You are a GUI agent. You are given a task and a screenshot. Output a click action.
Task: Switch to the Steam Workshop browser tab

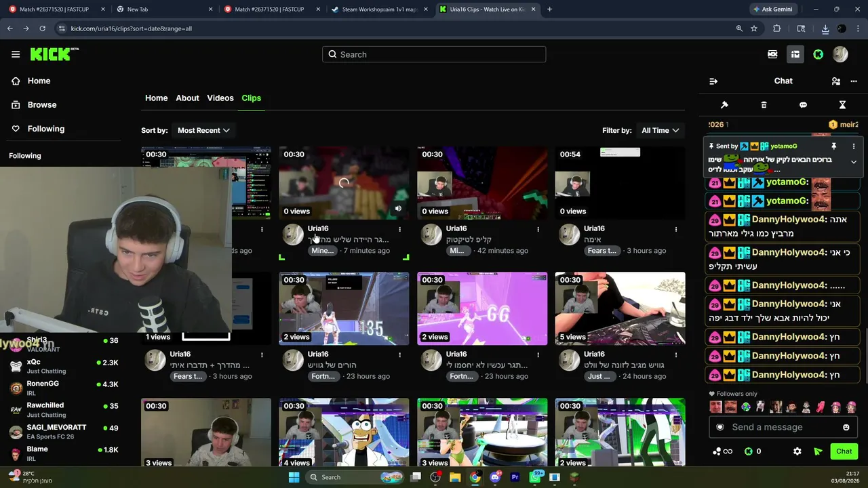(378, 9)
